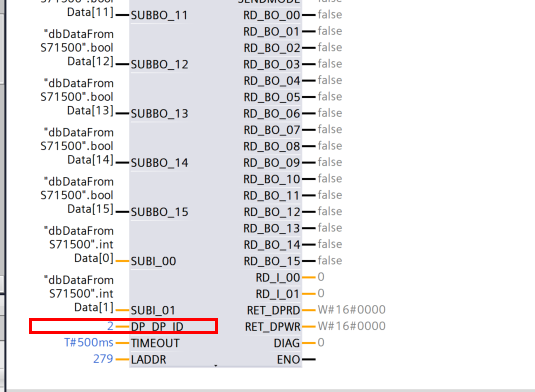Click the RD_BO_00 output label
The height and width of the screenshot is (392, 535).
[272, 15]
